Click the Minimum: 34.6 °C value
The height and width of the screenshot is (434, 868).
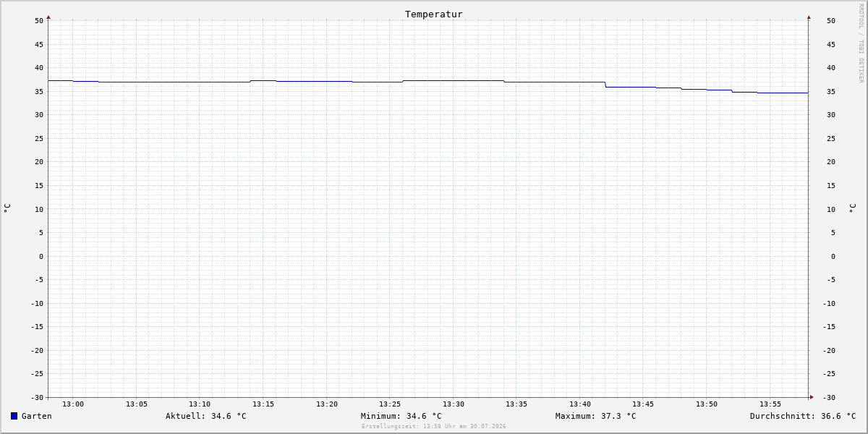click(x=401, y=416)
